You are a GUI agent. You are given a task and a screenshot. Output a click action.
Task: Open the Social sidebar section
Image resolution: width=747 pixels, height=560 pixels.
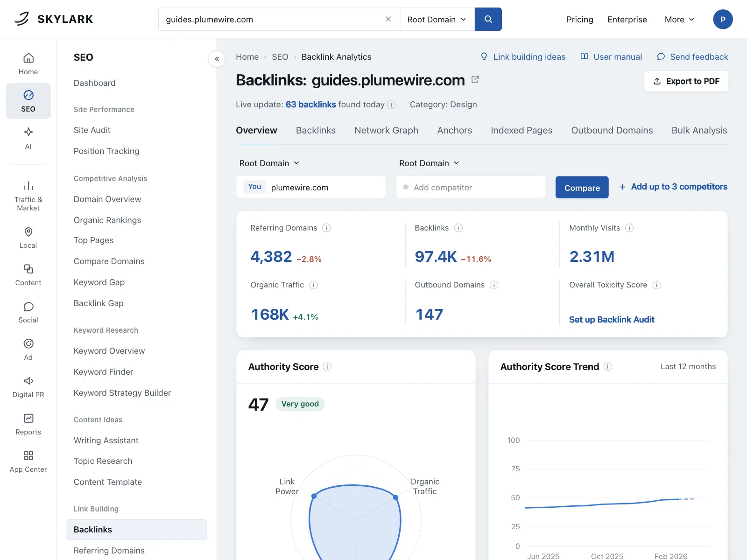click(28, 312)
